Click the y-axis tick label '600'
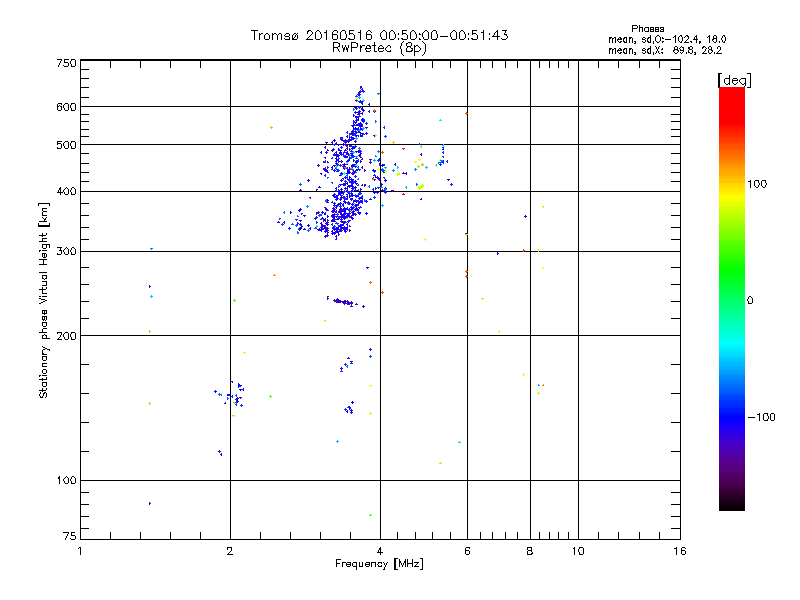 point(66,107)
